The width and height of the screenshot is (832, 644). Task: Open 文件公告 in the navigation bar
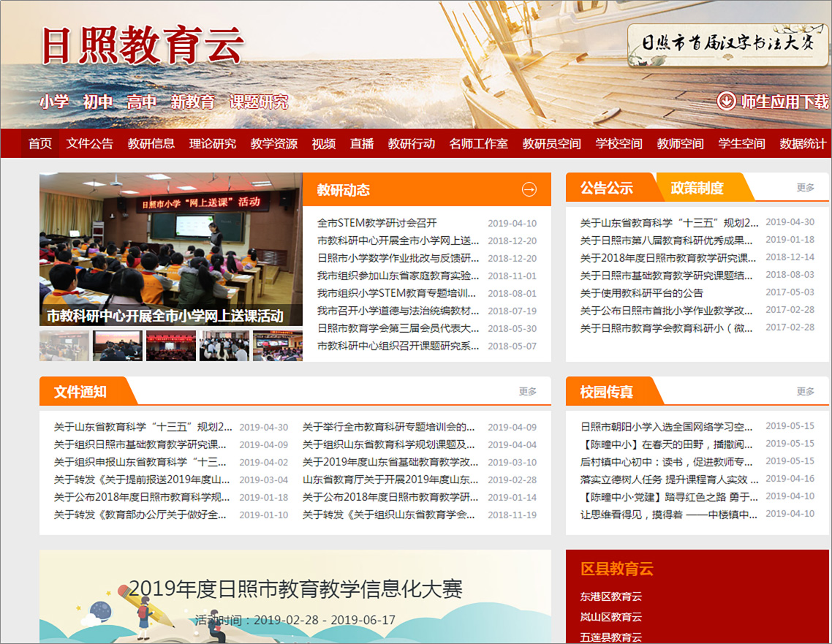coord(90,144)
